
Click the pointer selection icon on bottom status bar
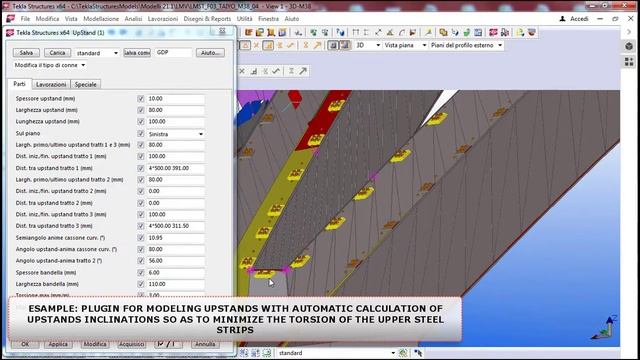point(418,353)
